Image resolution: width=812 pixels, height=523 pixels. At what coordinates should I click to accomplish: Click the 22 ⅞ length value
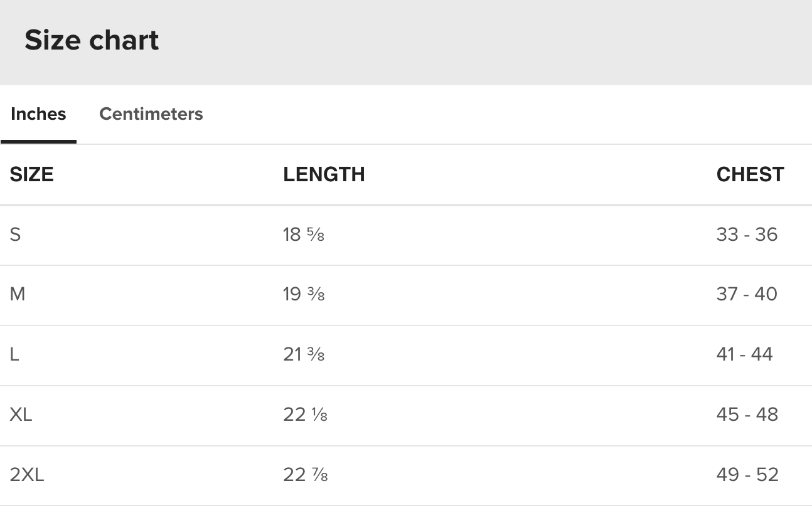305,475
